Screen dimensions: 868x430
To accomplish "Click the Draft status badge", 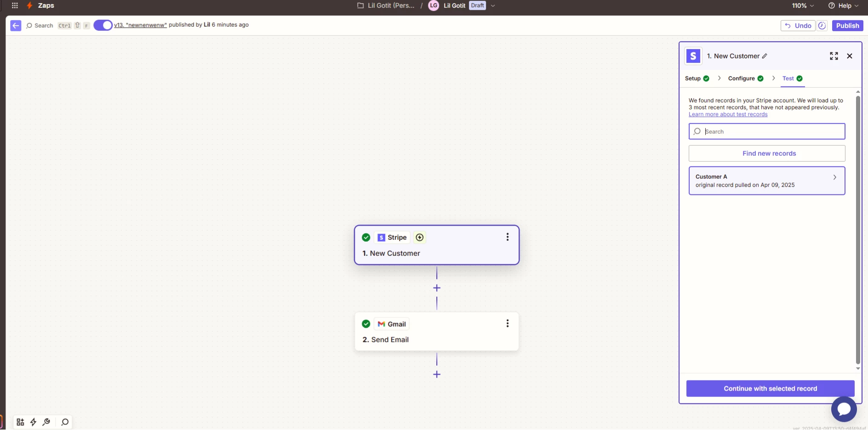I will [477, 6].
